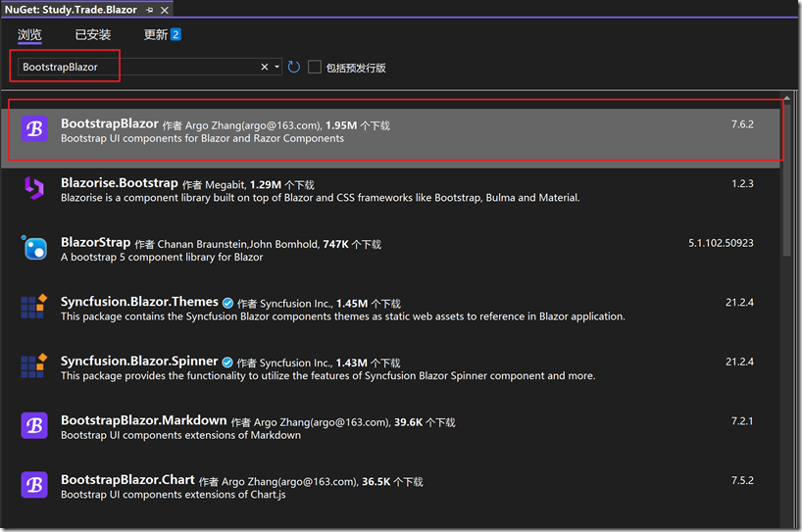This screenshot has height=532, width=802.
Task: Toggle the include prerelease checkbox
Action: pos(315,67)
